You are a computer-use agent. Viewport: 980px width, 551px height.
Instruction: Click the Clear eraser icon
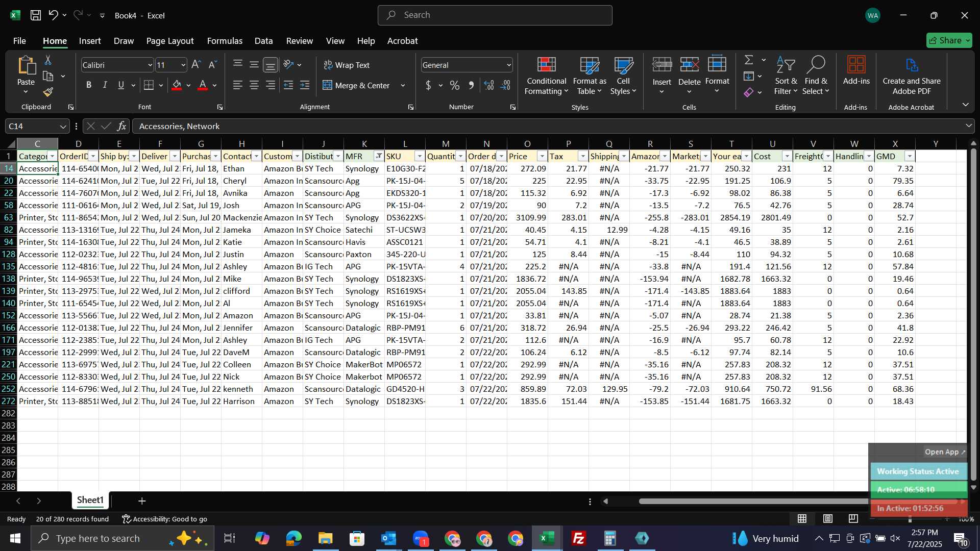point(749,92)
